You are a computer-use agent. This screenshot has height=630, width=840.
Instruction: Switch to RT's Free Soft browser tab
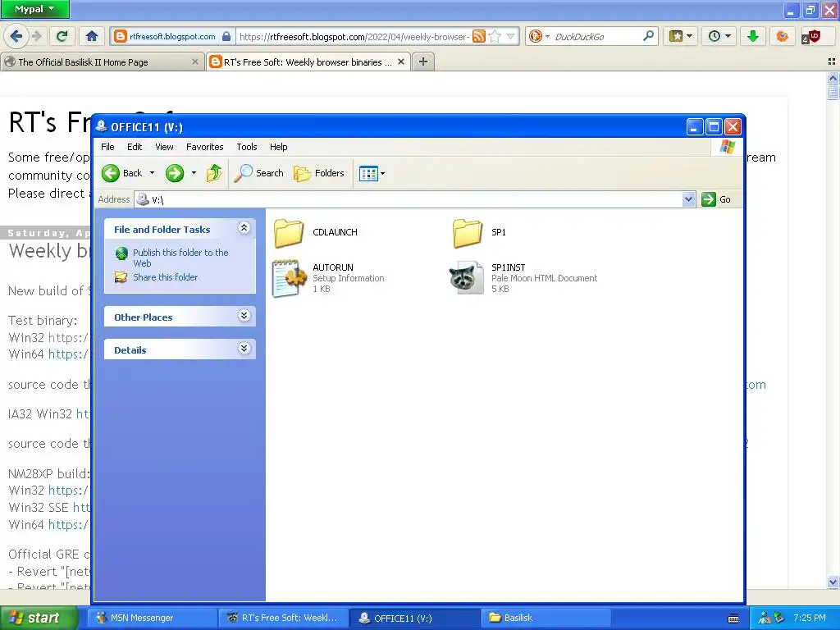click(308, 62)
